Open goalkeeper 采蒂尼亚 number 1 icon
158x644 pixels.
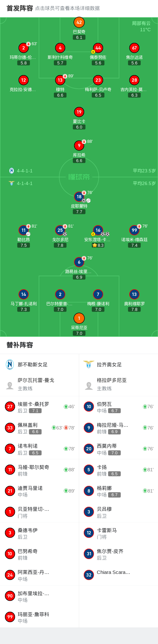[79, 318]
